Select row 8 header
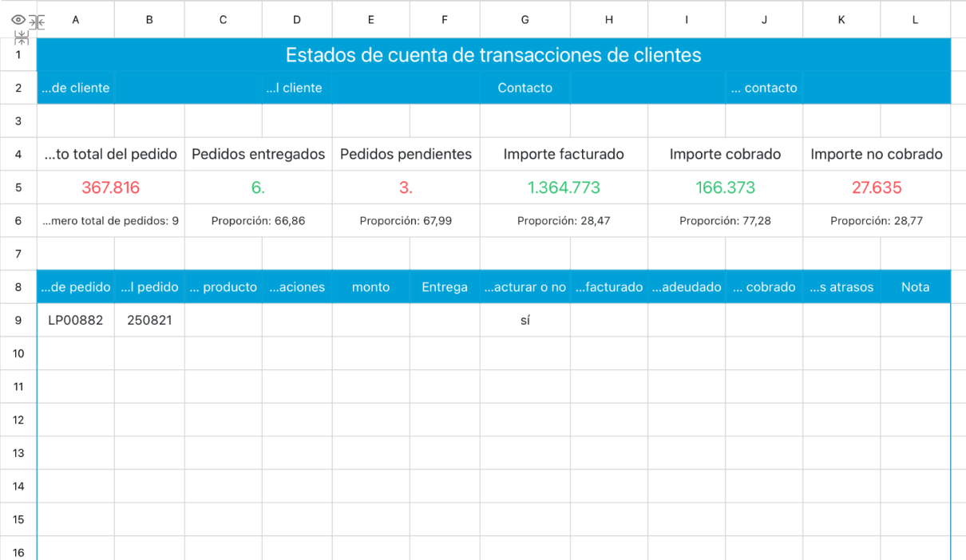Viewport: 966px width, 560px height. coord(18,287)
